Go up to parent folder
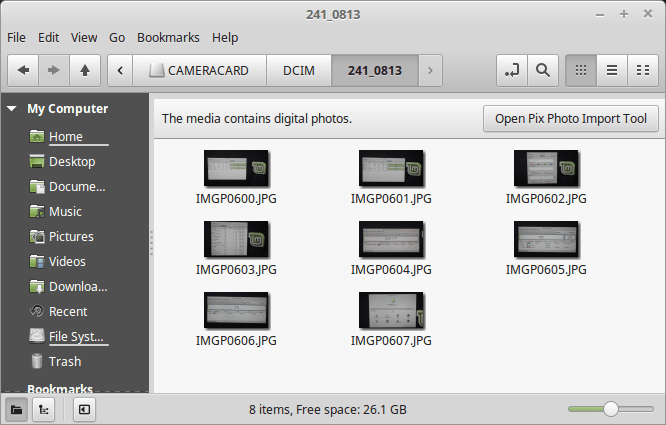Viewport: 666px width, 425px height. coord(85,70)
